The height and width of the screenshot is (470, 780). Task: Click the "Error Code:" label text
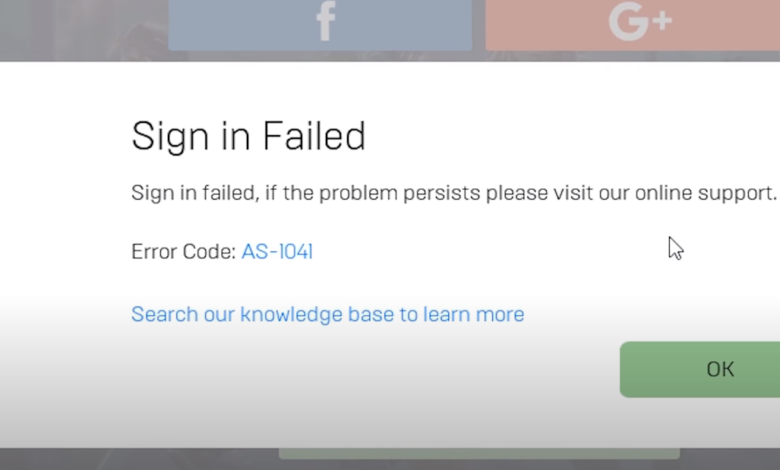click(183, 252)
